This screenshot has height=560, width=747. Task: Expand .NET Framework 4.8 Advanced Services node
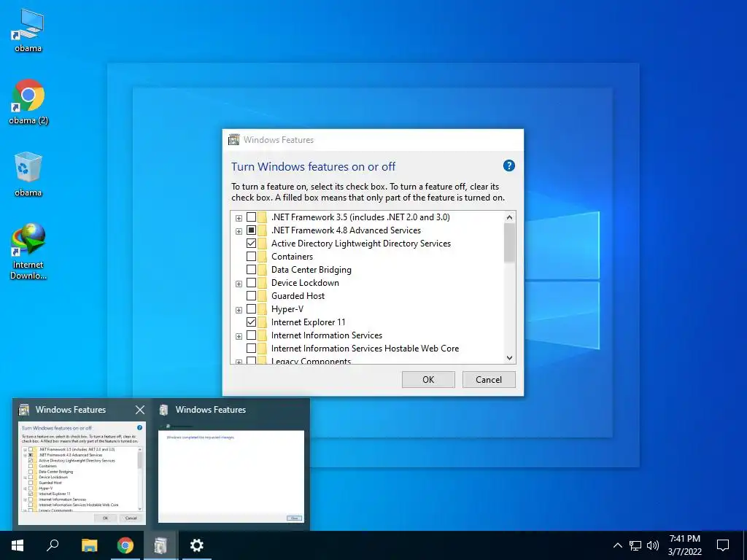(239, 231)
